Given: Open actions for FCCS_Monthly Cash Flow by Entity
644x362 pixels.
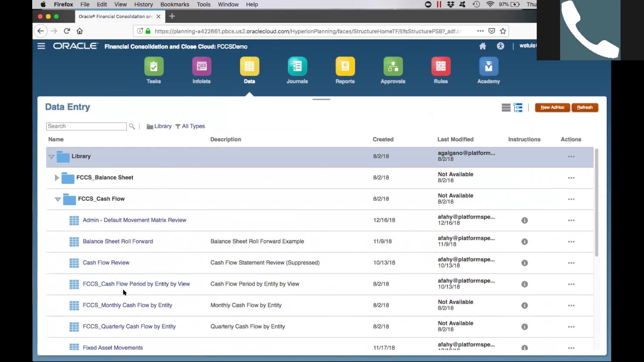Looking at the screenshot, I should click(x=571, y=305).
